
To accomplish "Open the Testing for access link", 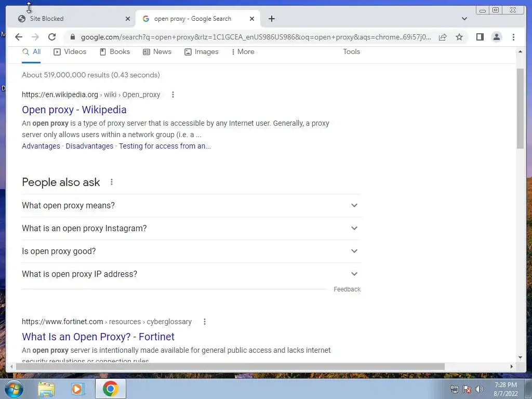I will tap(165, 146).
